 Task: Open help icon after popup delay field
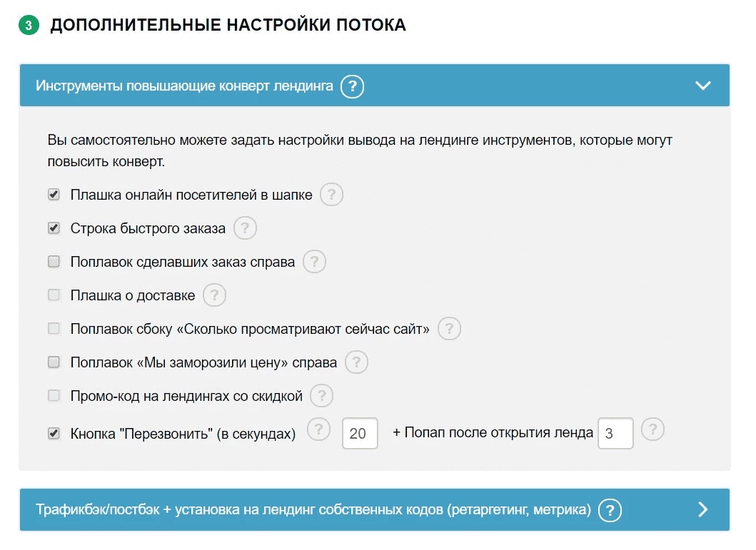tap(652, 429)
